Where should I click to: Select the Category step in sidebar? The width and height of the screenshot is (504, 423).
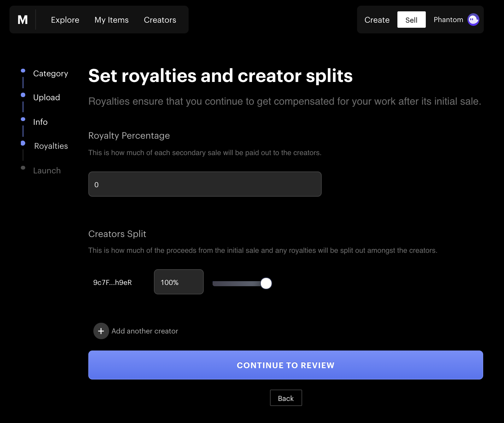pos(50,73)
